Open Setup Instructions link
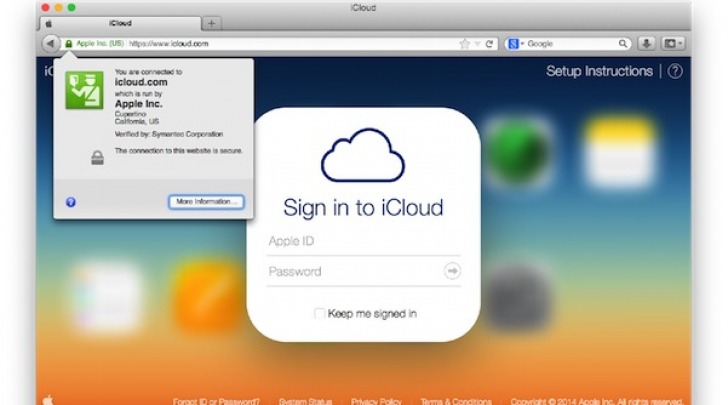Screen dimensions: 728x405 [x=599, y=71]
